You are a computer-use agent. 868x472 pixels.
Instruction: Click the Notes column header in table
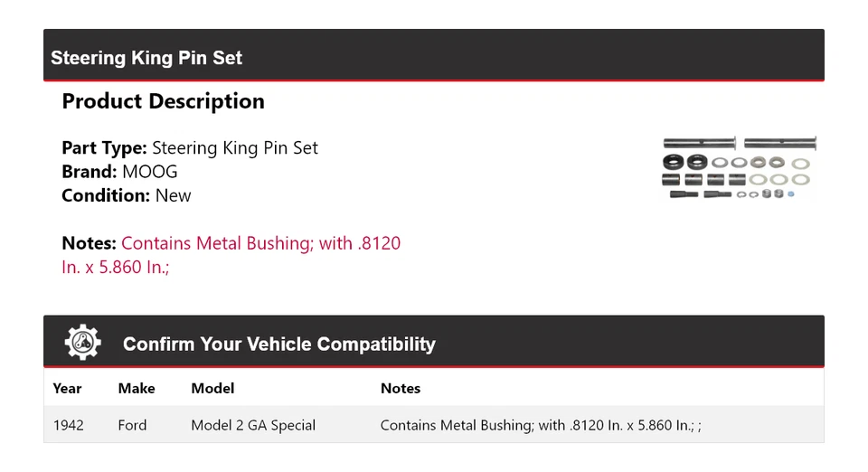[401, 389]
